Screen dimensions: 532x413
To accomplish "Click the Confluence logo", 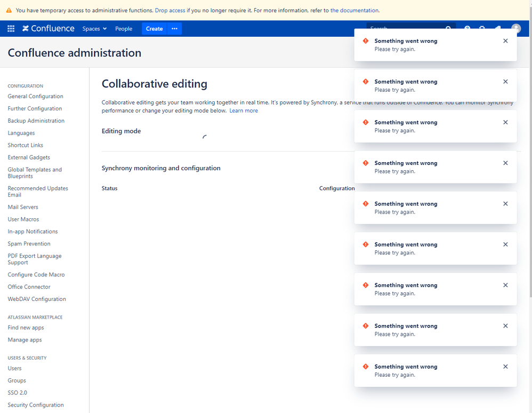I will coord(48,28).
